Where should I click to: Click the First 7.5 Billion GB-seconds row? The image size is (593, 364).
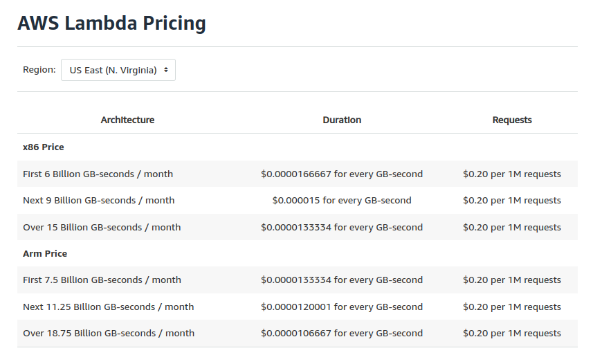click(102, 280)
